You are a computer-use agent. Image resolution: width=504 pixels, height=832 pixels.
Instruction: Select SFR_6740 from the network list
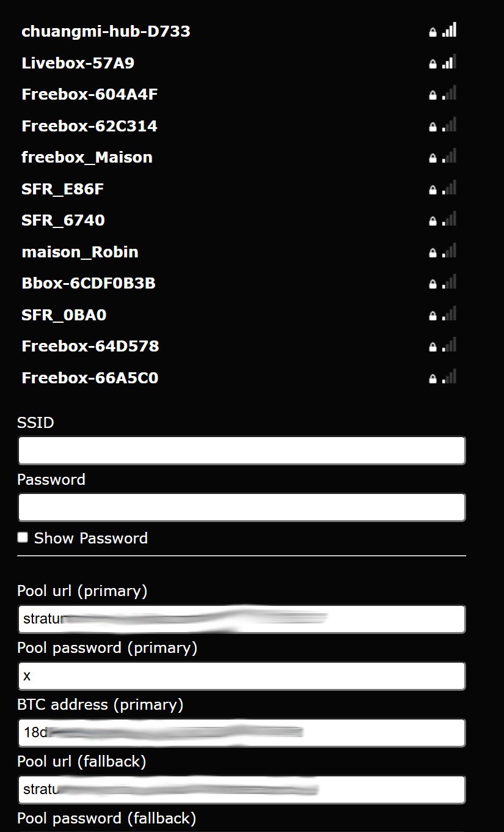(63, 220)
